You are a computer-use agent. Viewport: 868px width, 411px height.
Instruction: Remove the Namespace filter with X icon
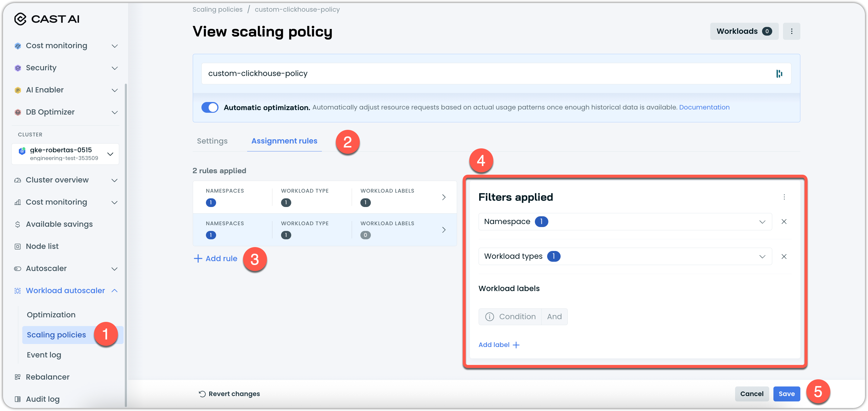pos(784,222)
